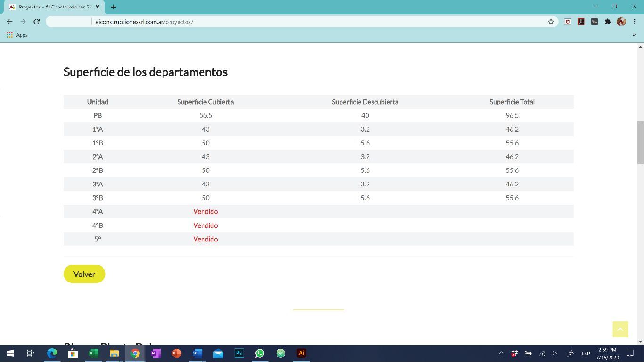Bookmark this page with the star icon
This screenshot has height=362, width=644.
click(x=551, y=22)
